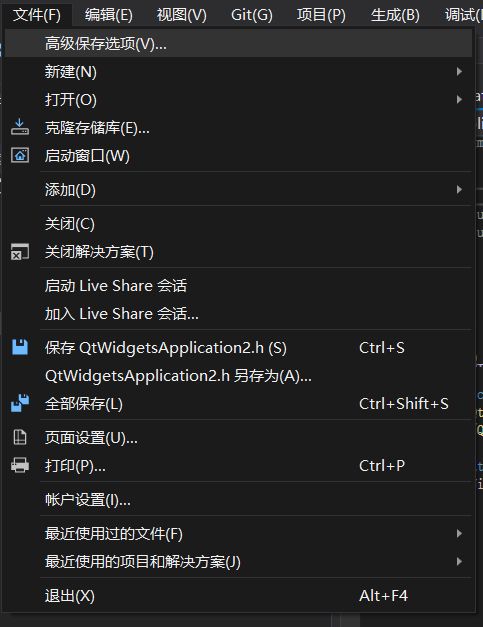The width and height of the screenshot is (483, 627).
Task: Select 打开(O) menu entry
Action: tap(238, 100)
